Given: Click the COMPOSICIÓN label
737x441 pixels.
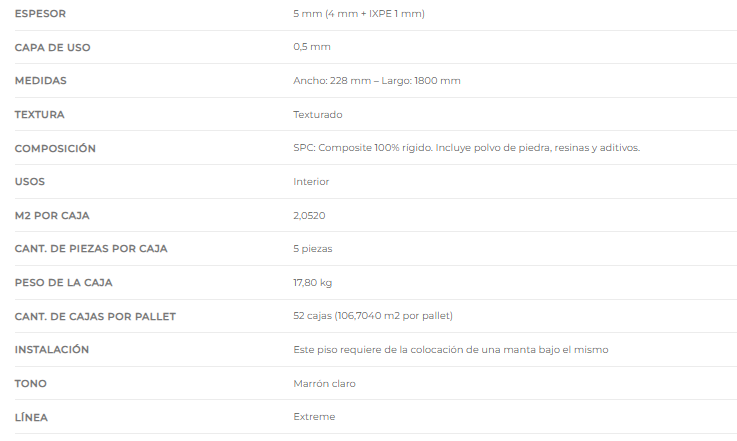Looking at the screenshot, I should click(x=55, y=149).
